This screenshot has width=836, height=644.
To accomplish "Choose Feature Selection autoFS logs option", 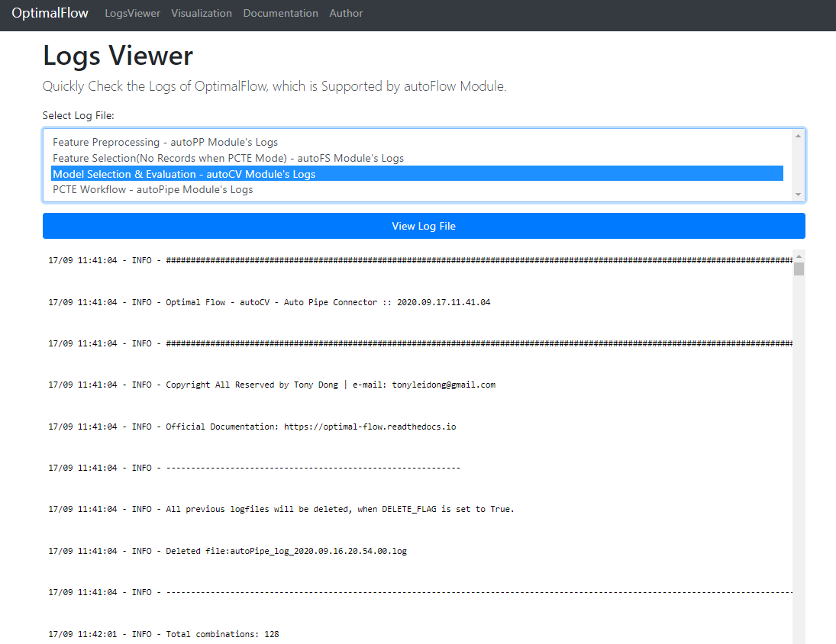I will 228,158.
